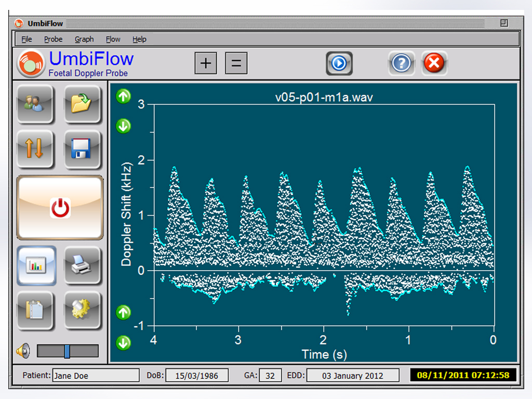Viewport: 532px width, 399px height.
Task: Toggle the bar chart graph view button
Action: [36, 265]
